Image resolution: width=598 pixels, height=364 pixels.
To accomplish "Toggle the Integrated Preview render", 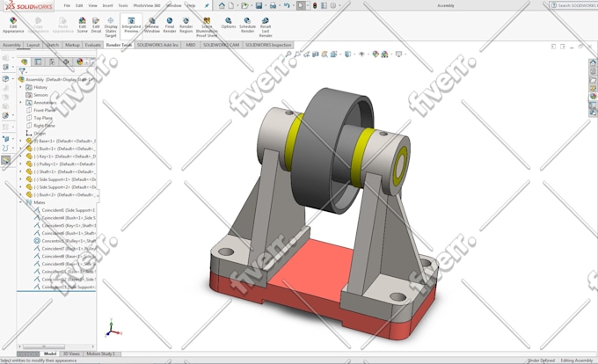I will 131,25.
